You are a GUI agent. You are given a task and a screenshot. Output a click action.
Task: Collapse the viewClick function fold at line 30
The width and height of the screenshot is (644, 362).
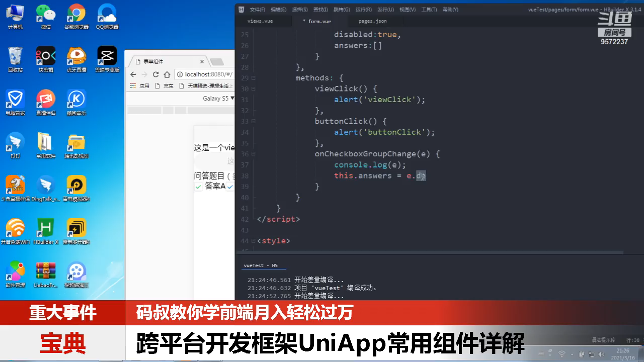(253, 89)
